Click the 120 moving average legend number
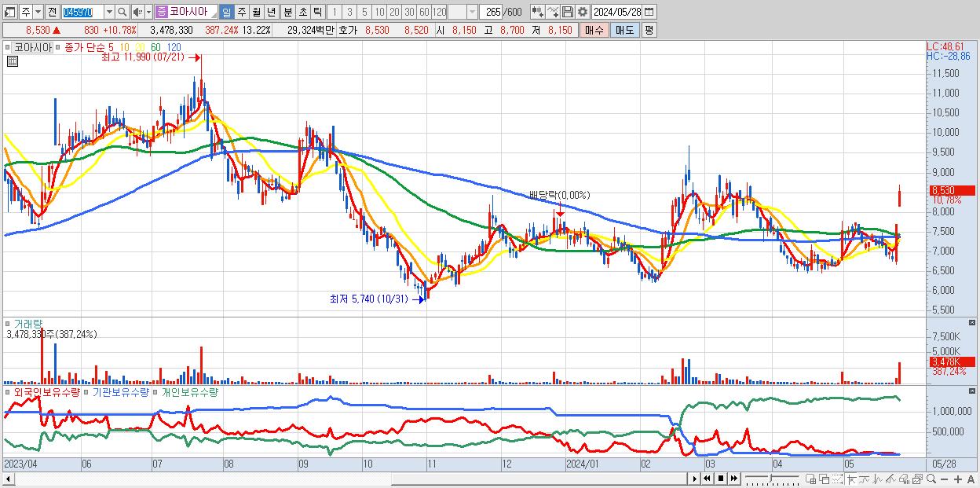Screen dimensions: 980x488 [x=173, y=47]
